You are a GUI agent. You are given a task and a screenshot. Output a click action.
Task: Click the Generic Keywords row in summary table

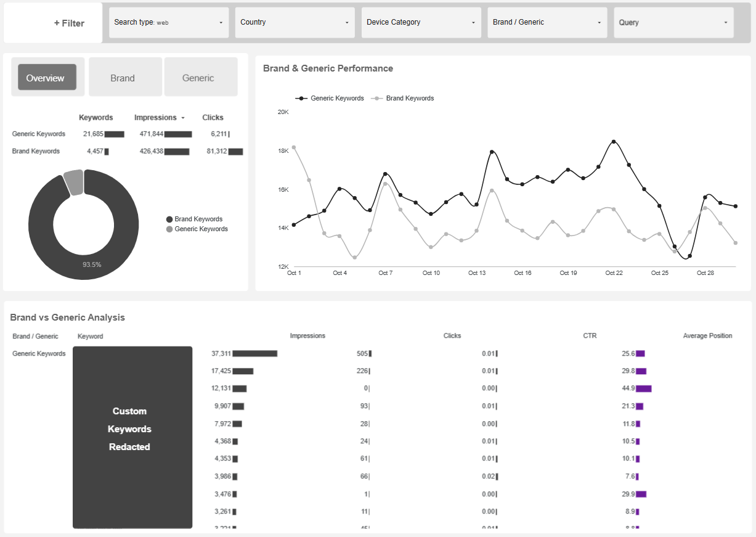39,134
